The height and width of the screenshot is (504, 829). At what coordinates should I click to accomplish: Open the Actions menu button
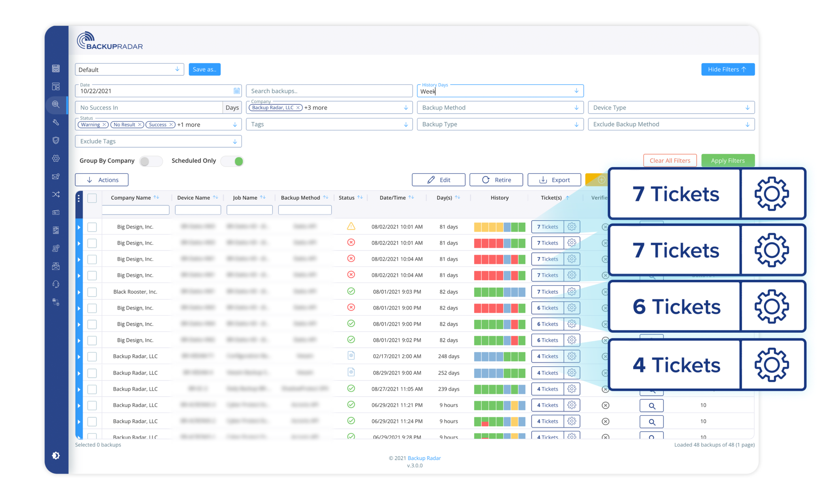(x=102, y=180)
